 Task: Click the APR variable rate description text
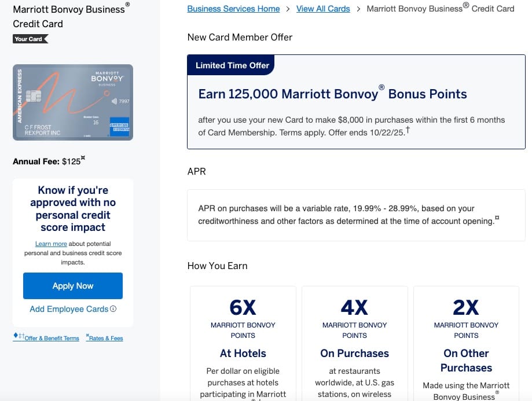pos(348,215)
